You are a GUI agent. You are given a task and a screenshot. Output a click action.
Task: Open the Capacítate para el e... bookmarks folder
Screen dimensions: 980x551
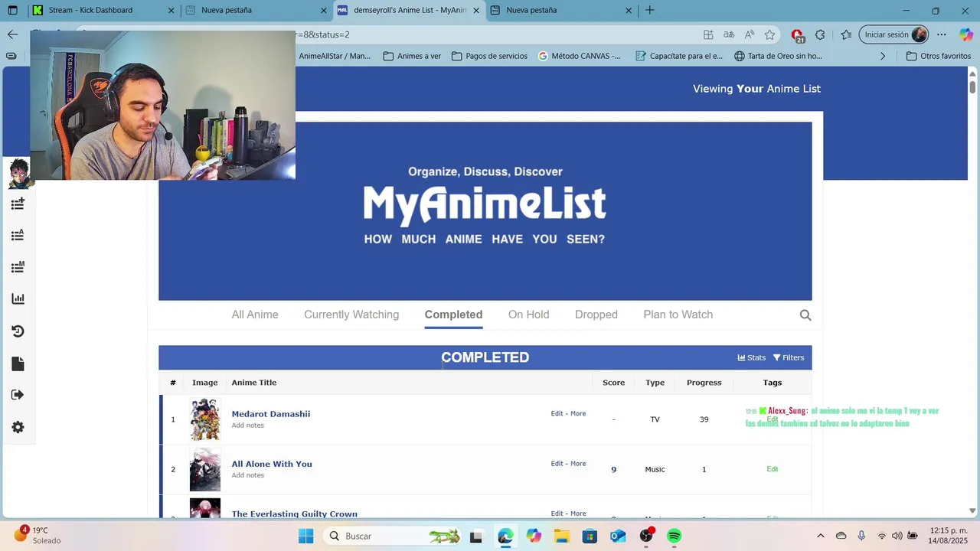[679, 56]
